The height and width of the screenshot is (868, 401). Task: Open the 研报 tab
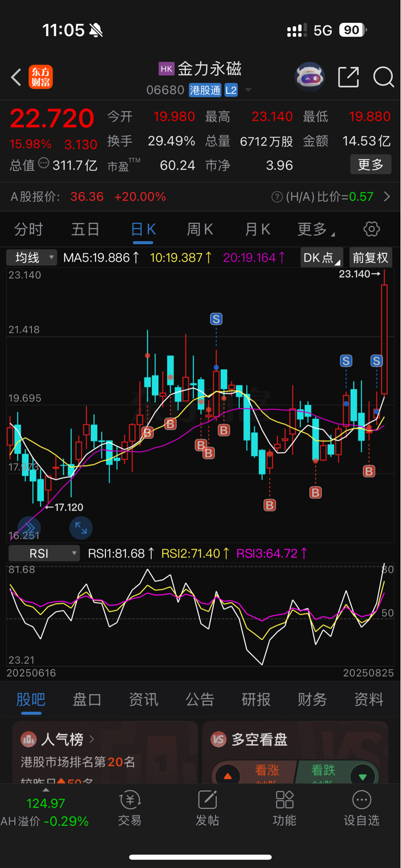[256, 699]
